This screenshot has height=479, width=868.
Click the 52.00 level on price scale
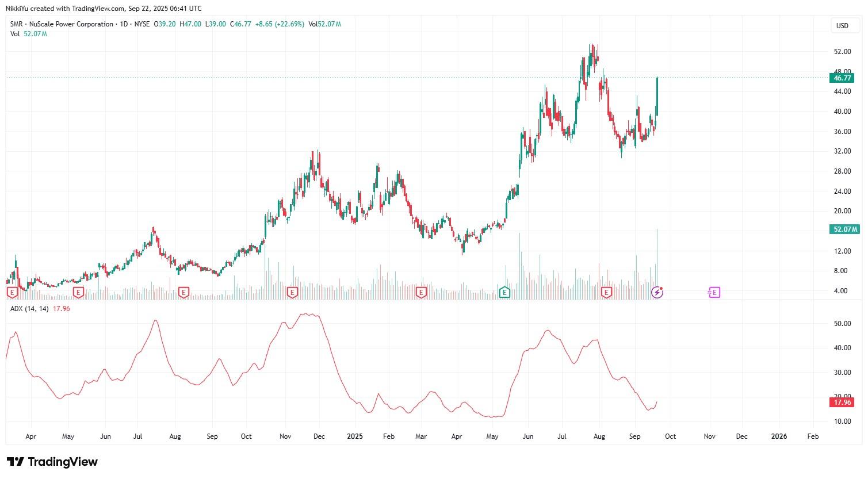[842, 52]
